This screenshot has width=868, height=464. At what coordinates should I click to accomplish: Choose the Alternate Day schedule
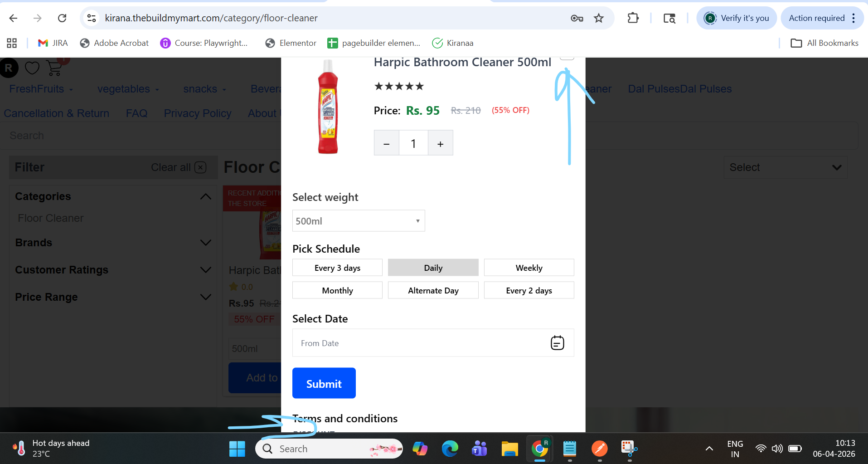433,290
